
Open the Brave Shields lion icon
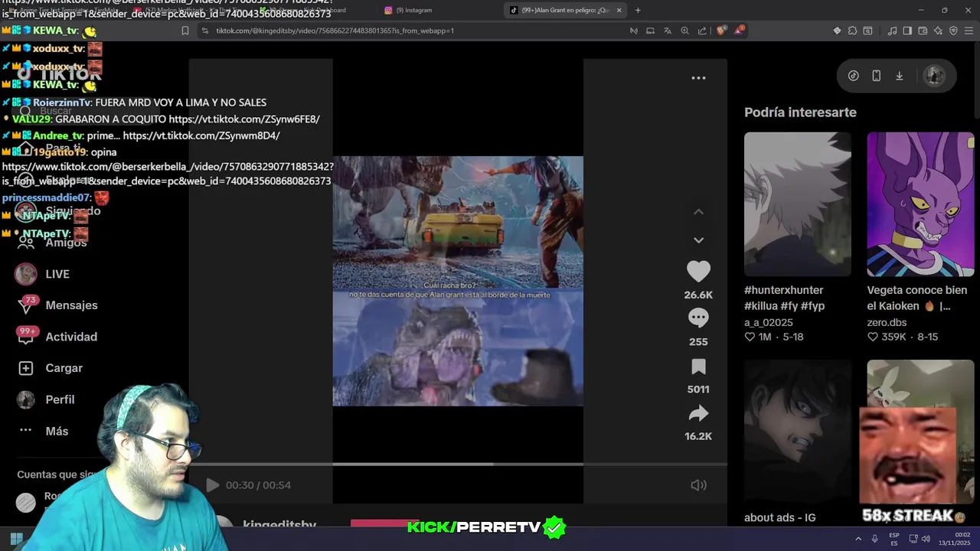click(721, 31)
